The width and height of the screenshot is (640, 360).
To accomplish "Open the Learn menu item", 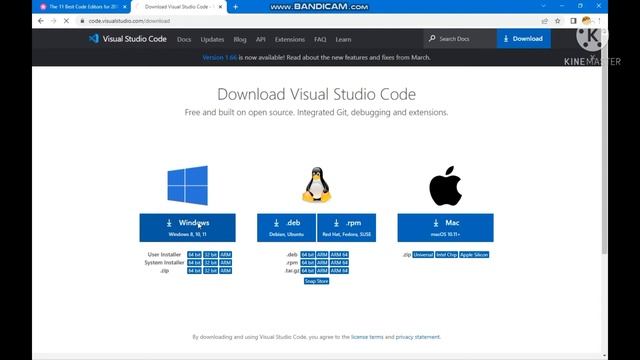I will click(343, 40).
